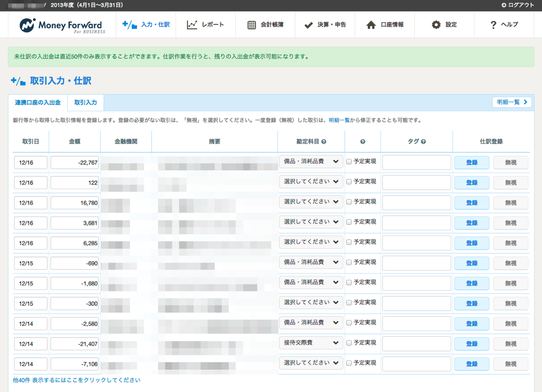Click 無視 for the -300 row

click(x=511, y=304)
